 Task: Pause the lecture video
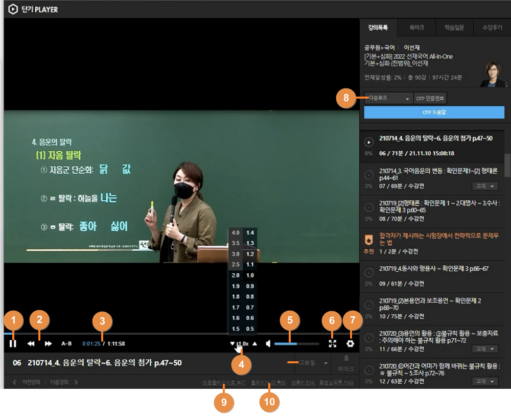tap(13, 344)
